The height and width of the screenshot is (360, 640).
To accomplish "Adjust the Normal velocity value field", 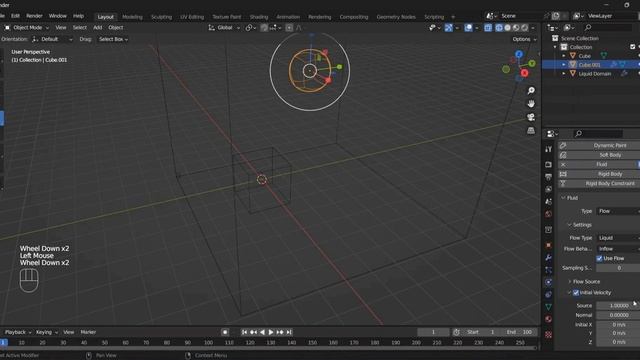I will [618, 315].
